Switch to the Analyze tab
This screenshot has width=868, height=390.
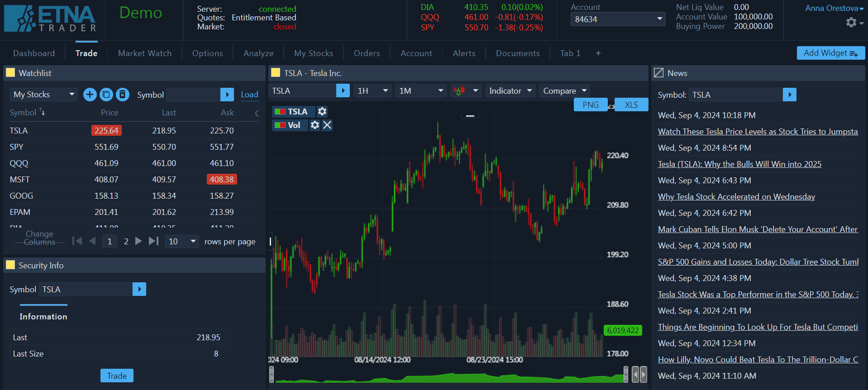(258, 53)
